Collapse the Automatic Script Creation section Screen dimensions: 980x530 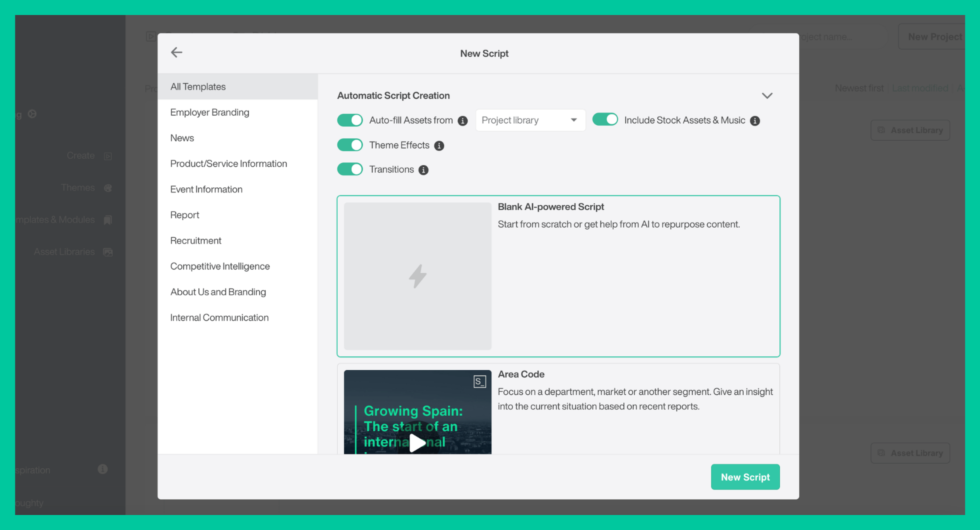(x=767, y=95)
